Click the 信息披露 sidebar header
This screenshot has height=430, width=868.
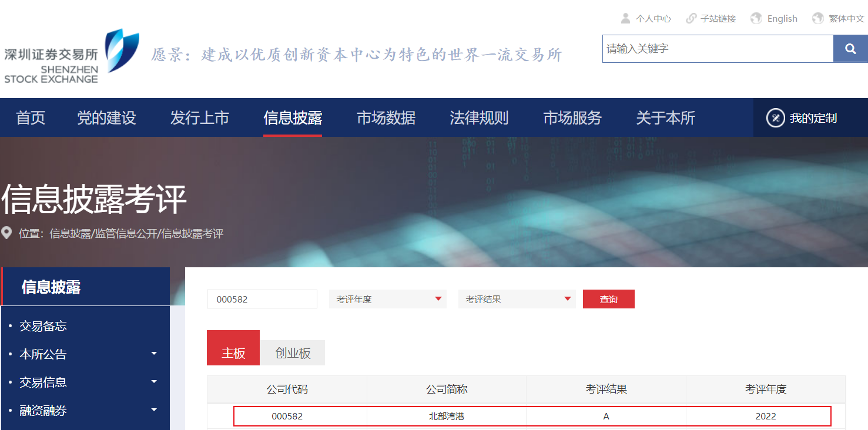click(86, 287)
